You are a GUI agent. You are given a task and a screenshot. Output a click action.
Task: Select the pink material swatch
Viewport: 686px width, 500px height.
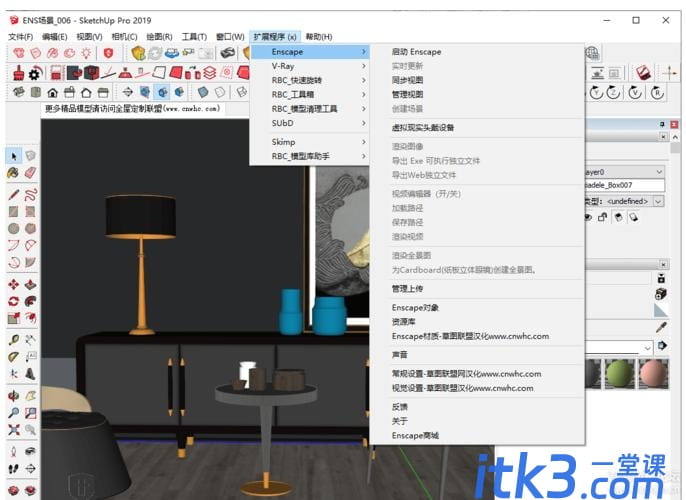pyautogui.click(x=654, y=374)
